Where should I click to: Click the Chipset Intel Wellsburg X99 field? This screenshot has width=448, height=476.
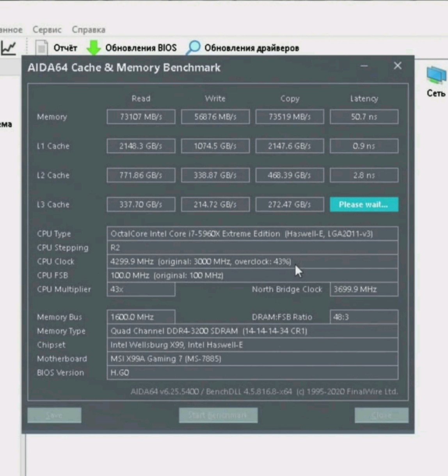pos(252,345)
